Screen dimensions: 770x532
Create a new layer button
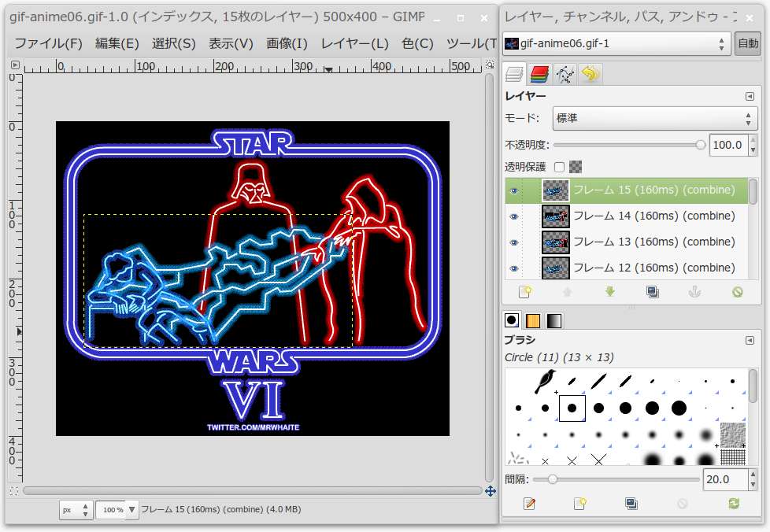(525, 293)
